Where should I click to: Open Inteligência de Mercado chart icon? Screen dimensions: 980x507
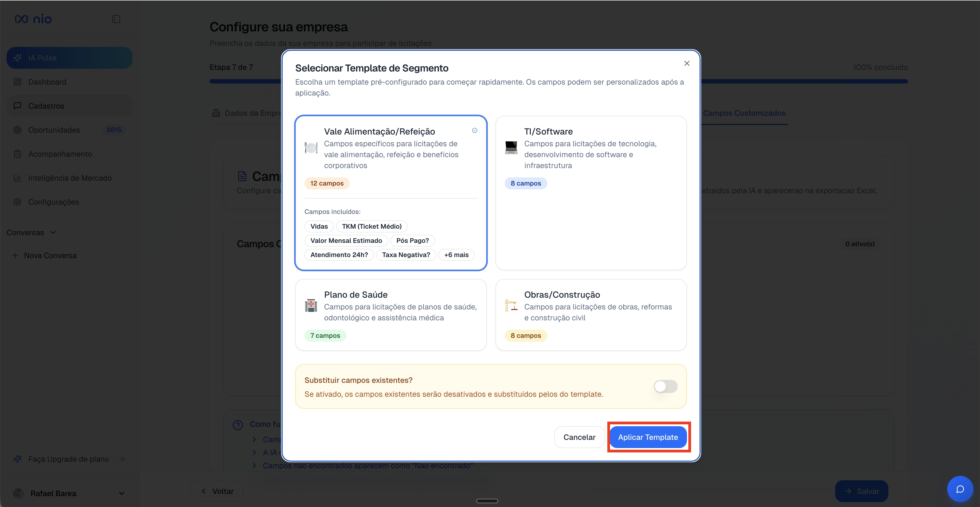(17, 178)
